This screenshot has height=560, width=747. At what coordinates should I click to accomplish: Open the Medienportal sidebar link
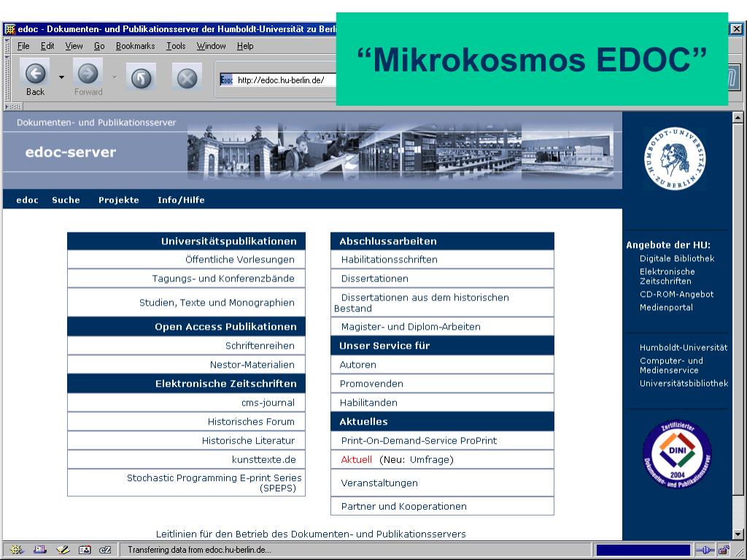pos(666,308)
